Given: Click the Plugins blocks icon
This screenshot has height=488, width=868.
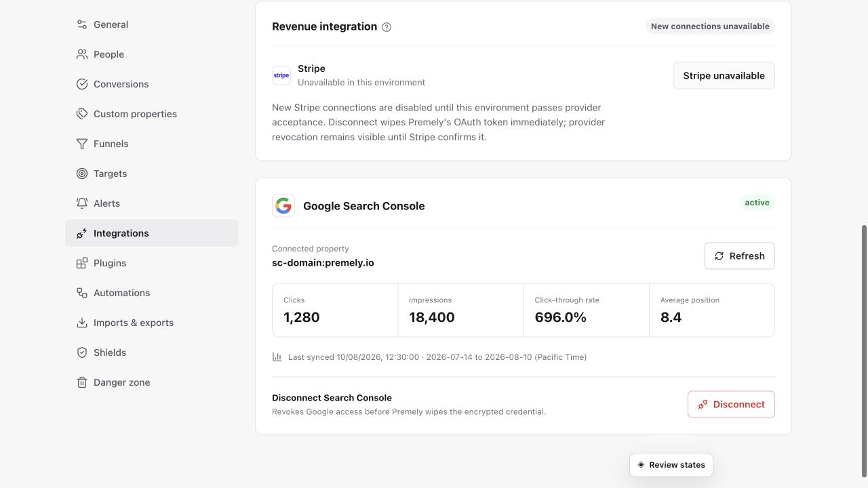Looking at the screenshot, I should tap(82, 263).
